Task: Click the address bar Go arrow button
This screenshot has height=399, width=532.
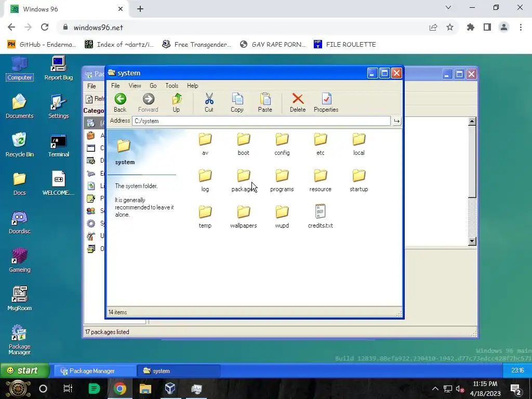Action: pyautogui.click(x=396, y=121)
